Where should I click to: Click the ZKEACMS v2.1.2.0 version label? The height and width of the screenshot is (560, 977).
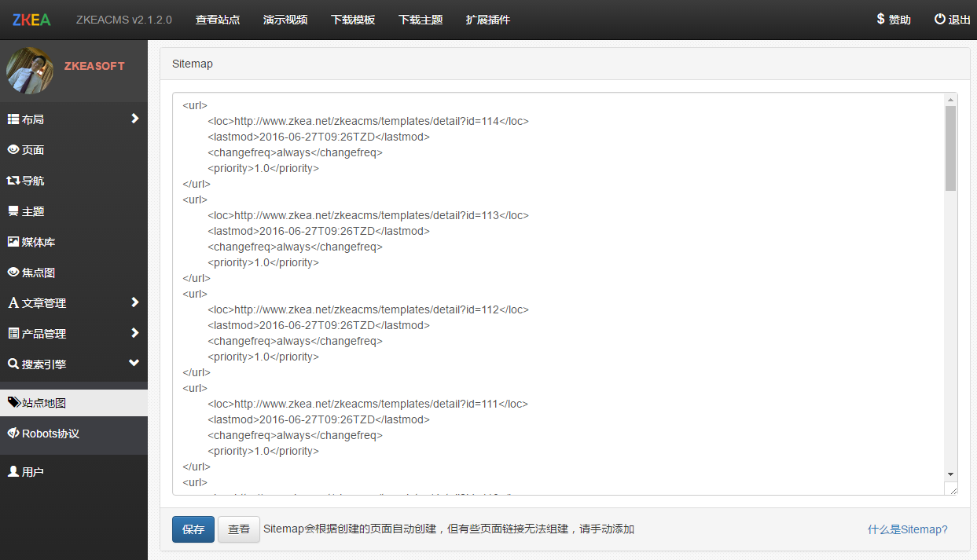(124, 20)
